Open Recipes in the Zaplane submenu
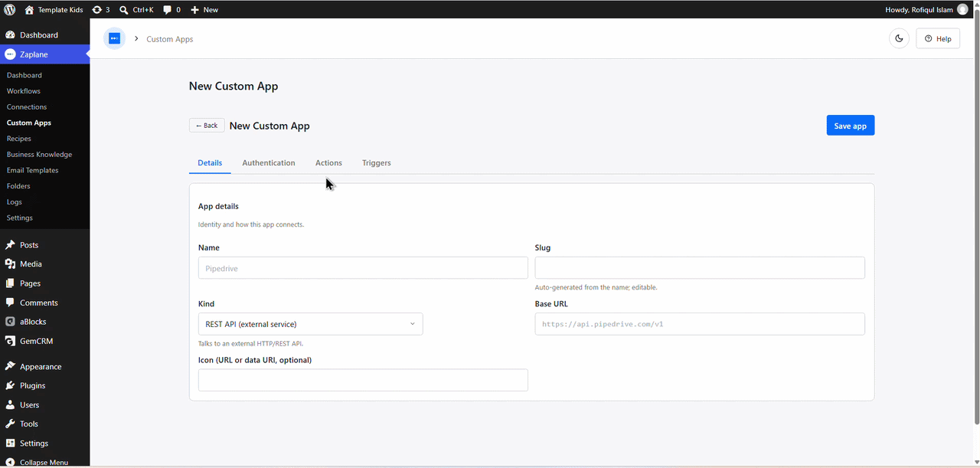This screenshot has height=468, width=980. (x=19, y=139)
